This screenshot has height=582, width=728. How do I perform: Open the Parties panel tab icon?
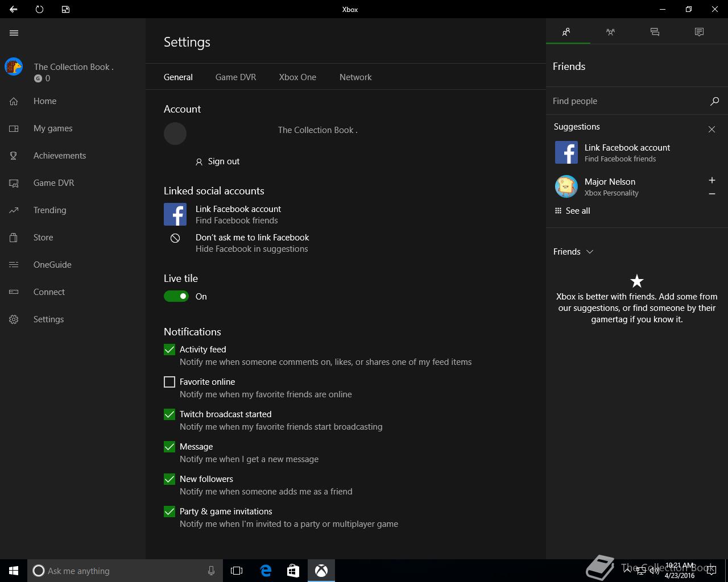tap(610, 32)
